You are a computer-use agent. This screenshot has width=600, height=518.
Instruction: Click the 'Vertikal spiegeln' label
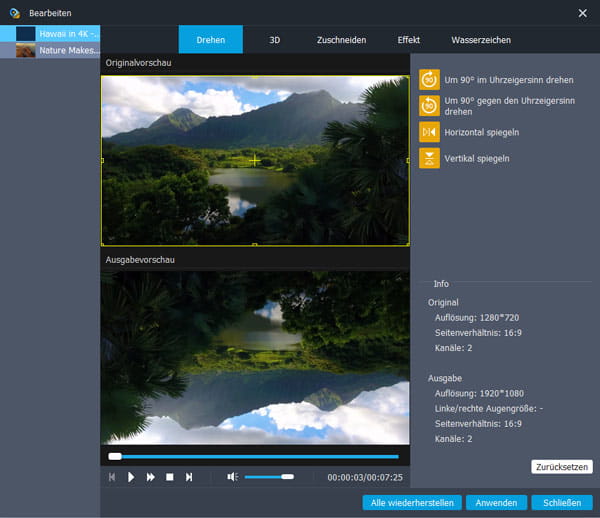point(477,158)
